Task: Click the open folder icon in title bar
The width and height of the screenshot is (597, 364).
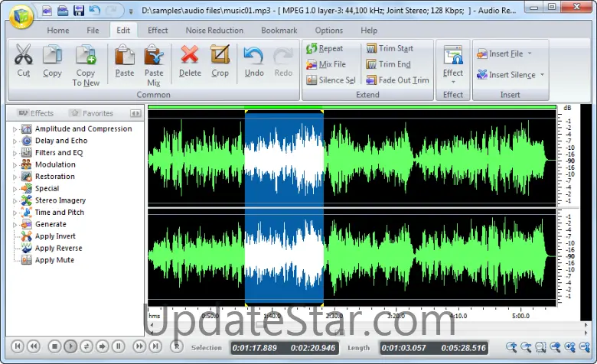Action: [x=63, y=11]
